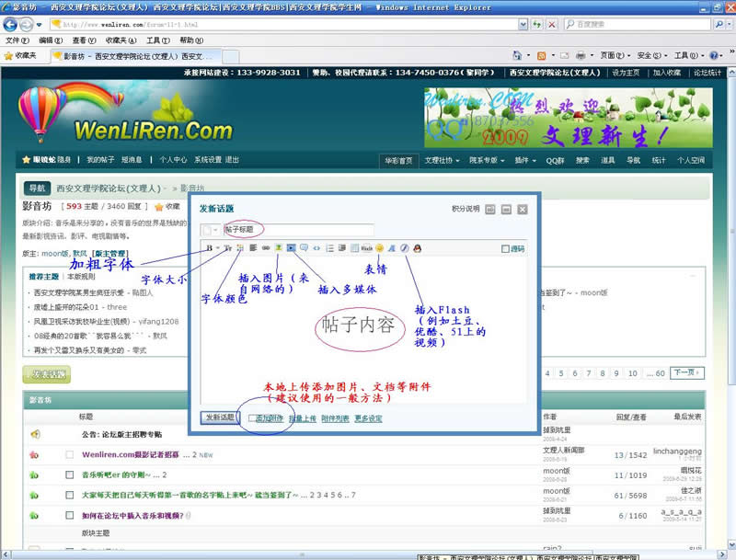Check the box beside Wenliren.com摄影记者招募 thread
The width and height of the screenshot is (736, 560).
click(x=70, y=454)
